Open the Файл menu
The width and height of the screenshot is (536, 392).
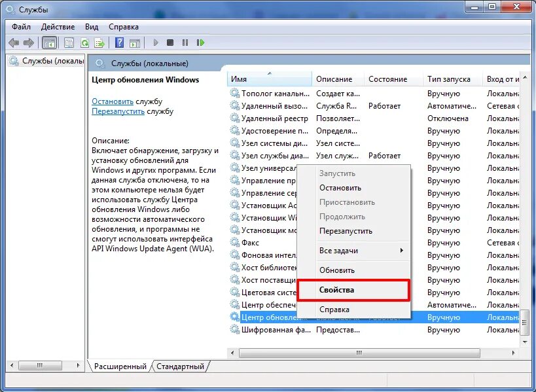[x=21, y=27]
